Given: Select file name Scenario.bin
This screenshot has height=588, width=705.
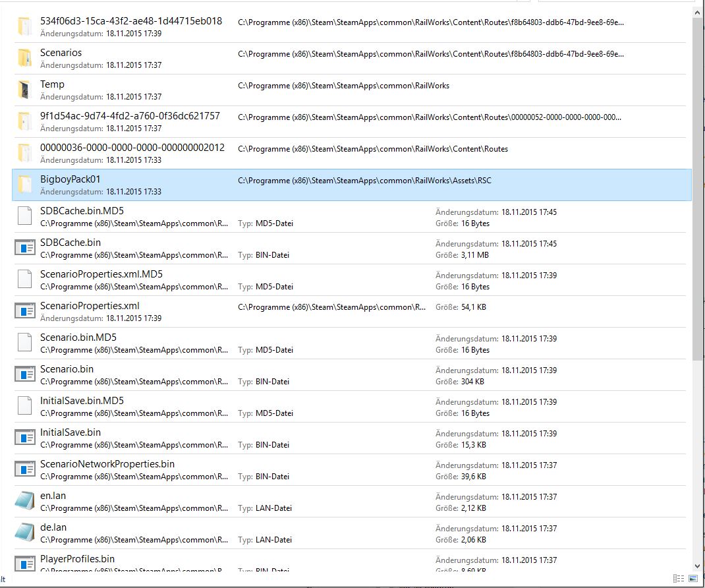Looking at the screenshot, I should 67,369.
